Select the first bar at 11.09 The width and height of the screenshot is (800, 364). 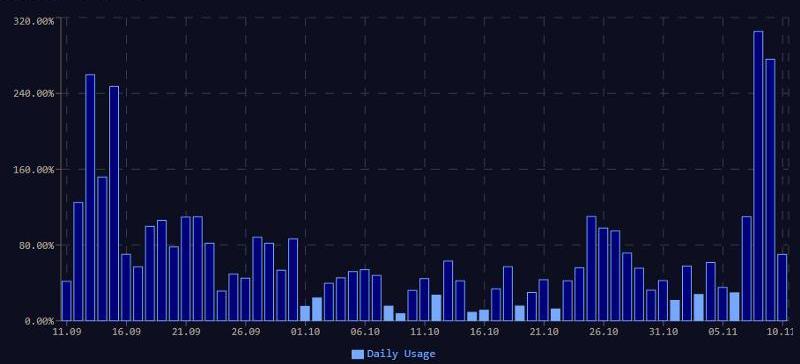(66, 301)
